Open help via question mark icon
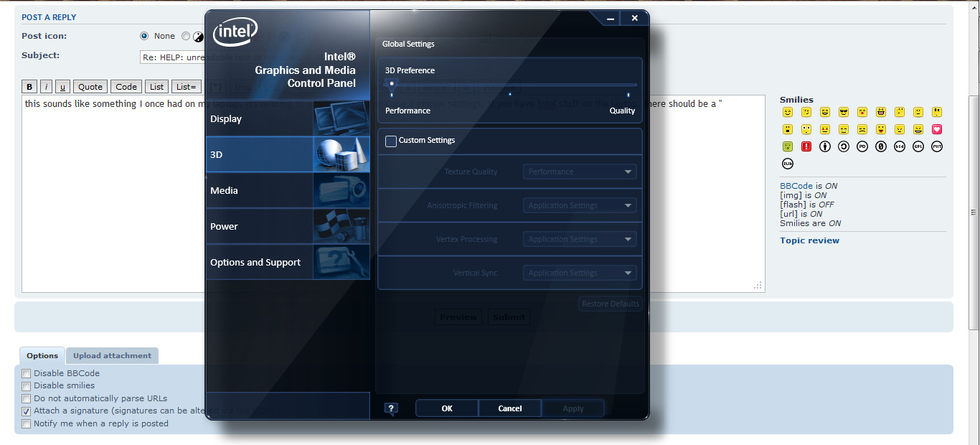 (x=391, y=408)
